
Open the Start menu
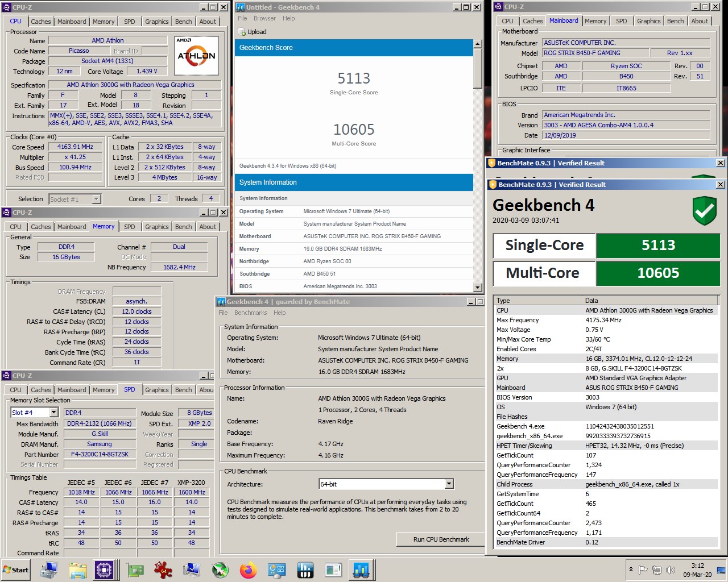coord(16,569)
